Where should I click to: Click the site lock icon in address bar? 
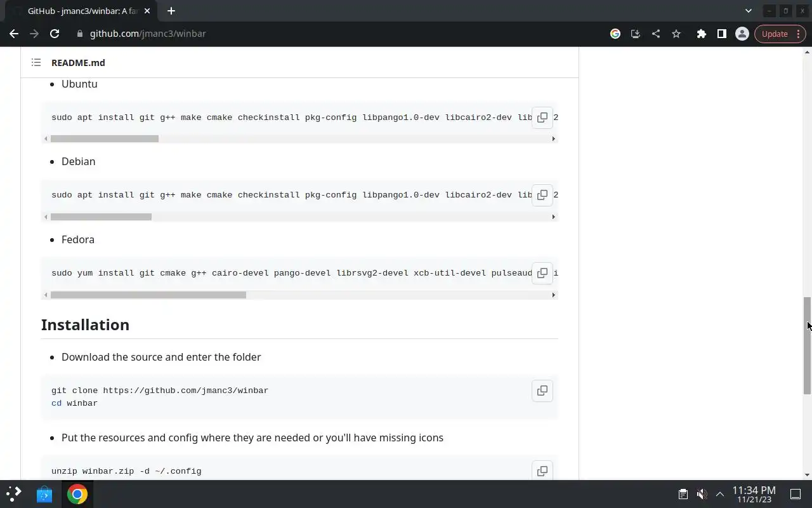tap(80, 34)
